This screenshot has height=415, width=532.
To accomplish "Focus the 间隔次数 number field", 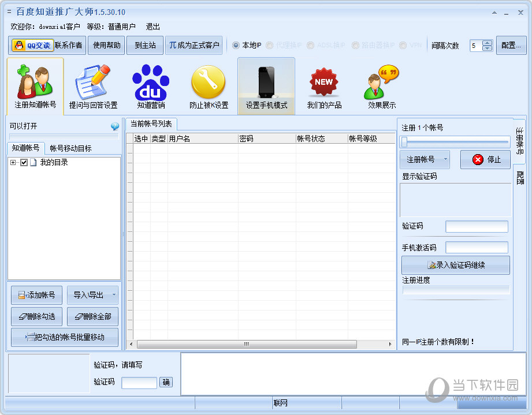I will point(476,46).
